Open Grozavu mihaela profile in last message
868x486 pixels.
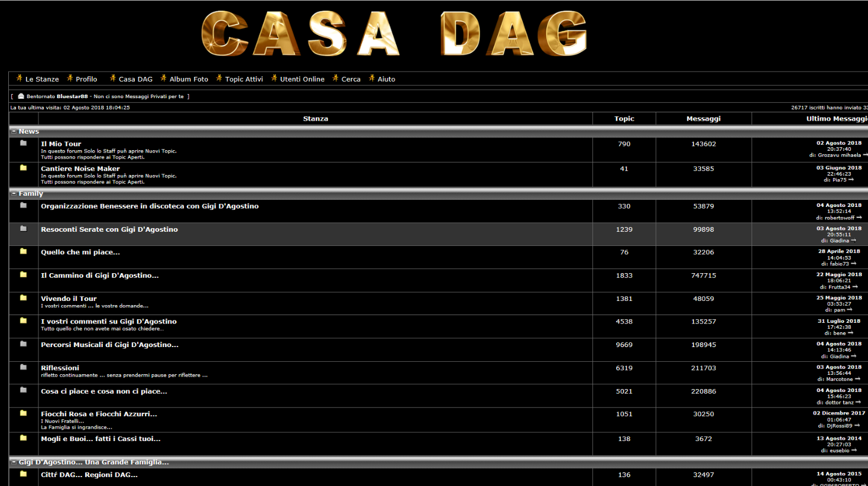[839, 155]
